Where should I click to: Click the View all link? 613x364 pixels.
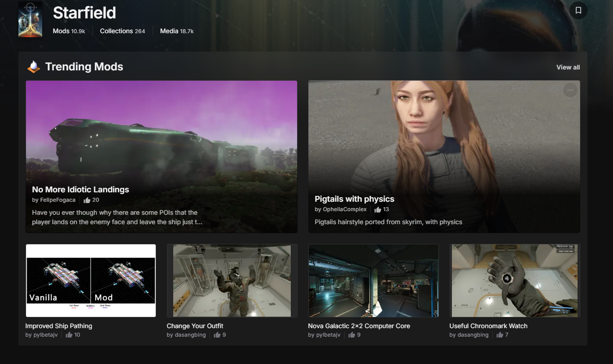coord(568,67)
